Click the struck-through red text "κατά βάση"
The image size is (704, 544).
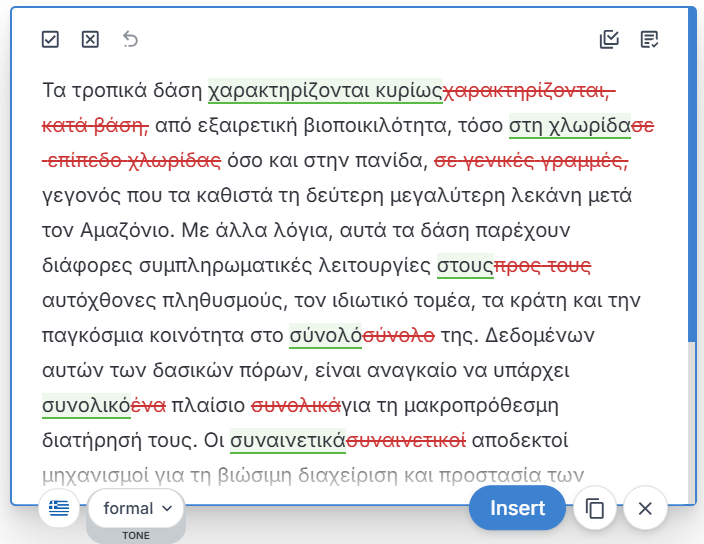click(95, 126)
